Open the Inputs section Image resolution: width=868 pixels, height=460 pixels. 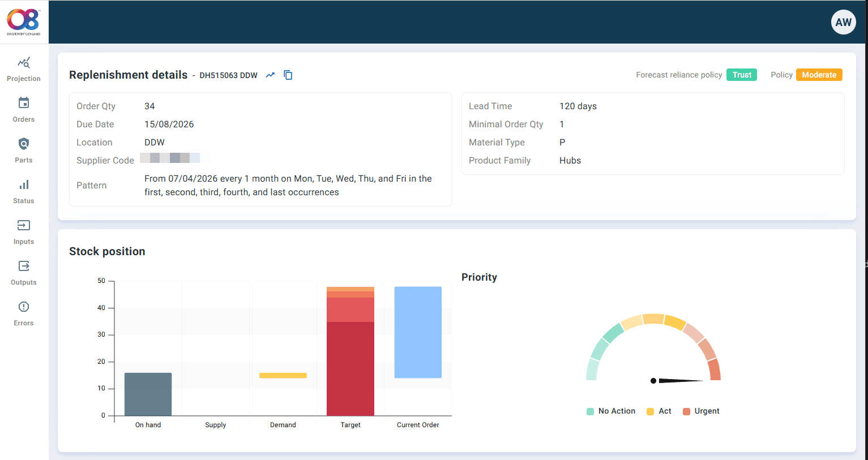click(x=23, y=231)
